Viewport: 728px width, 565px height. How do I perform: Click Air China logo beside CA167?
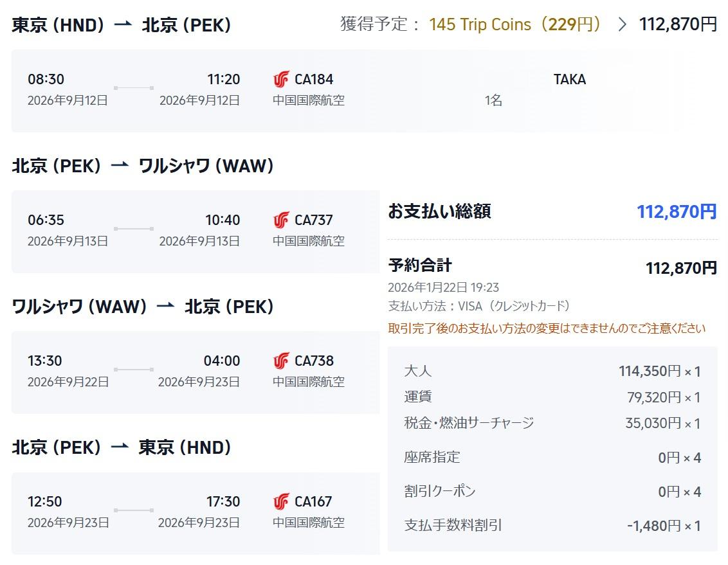pyautogui.click(x=281, y=501)
